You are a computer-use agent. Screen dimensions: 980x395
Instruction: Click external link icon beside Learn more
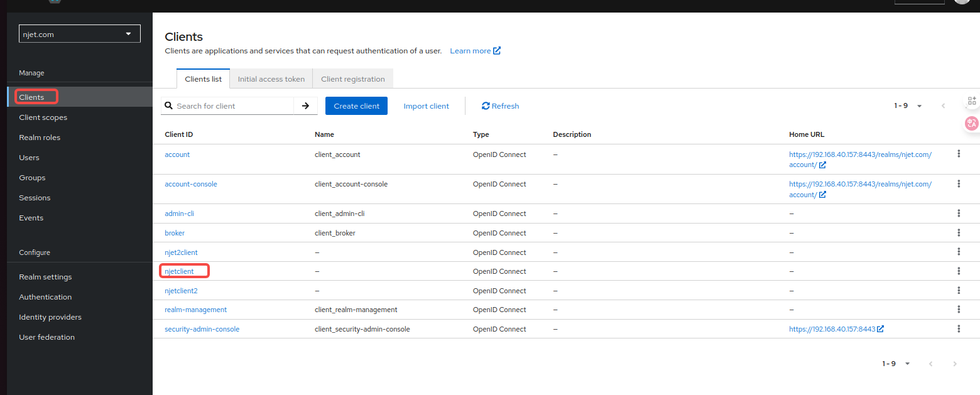pos(497,51)
